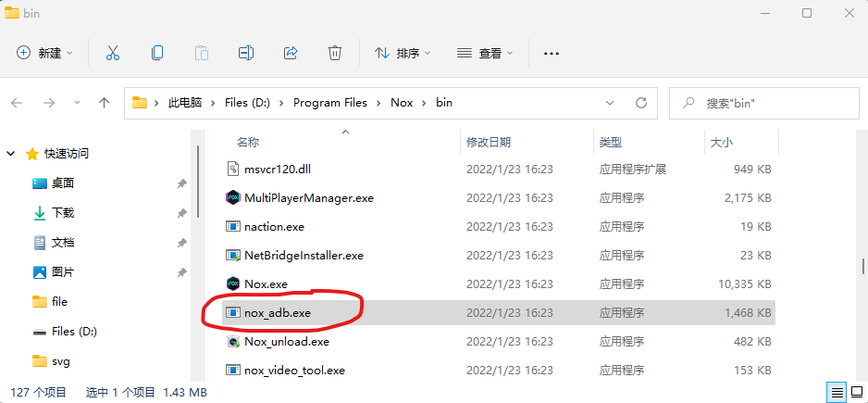The image size is (868, 403).
Task: Click 127 个项目 in status bar
Action: tap(39, 392)
